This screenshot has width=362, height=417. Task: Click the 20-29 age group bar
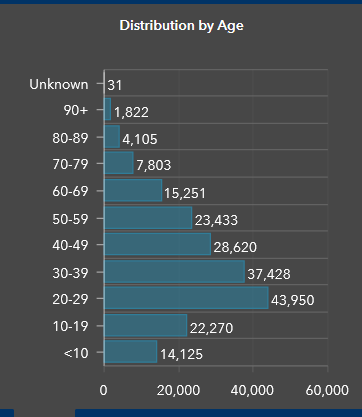[186, 298]
